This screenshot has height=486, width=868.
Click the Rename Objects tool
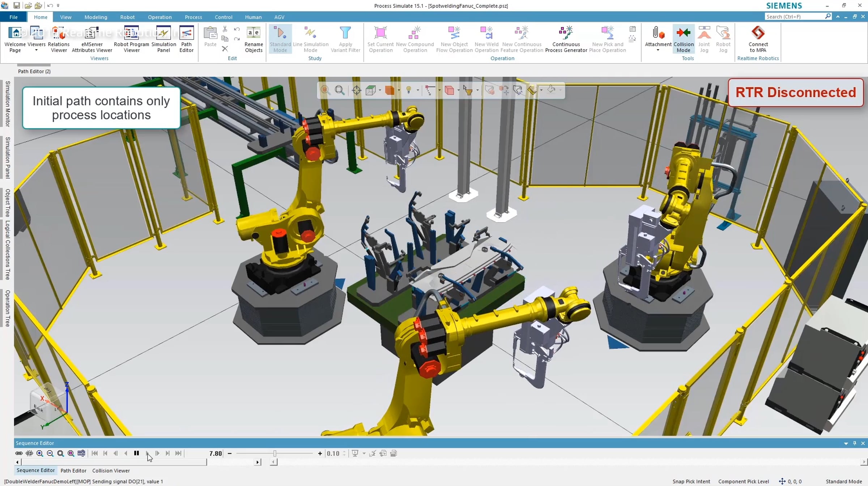pyautogui.click(x=254, y=39)
